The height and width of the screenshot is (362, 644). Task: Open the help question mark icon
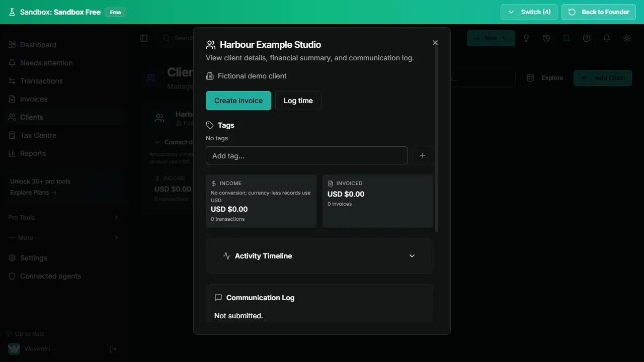pyautogui.click(x=587, y=38)
